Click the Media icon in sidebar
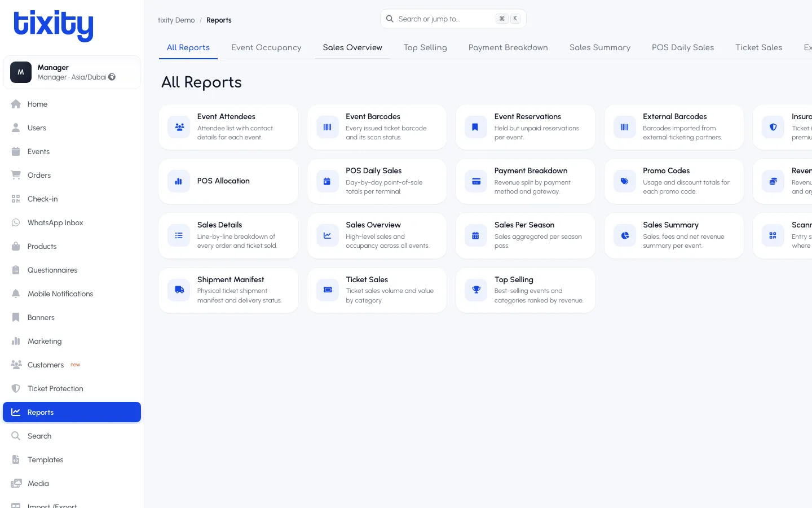 pyautogui.click(x=16, y=483)
